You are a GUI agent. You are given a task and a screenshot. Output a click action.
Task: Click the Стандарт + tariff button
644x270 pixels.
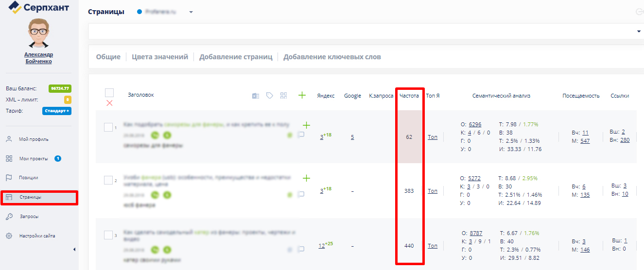[57, 111]
